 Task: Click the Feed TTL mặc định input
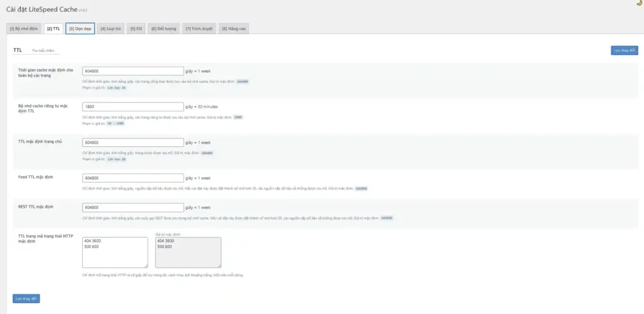[133, 178]
